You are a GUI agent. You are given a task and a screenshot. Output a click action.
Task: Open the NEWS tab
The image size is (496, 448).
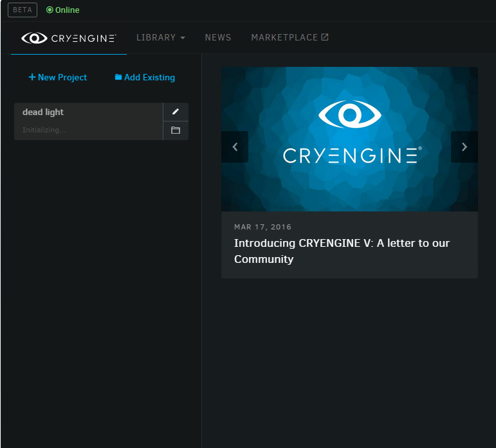[x=218, y=37]
